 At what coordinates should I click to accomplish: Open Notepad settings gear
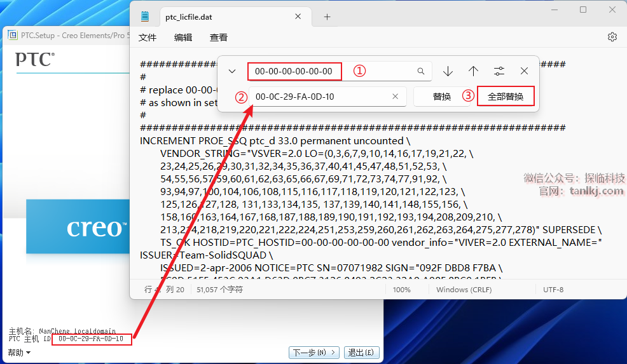(612, 37)
